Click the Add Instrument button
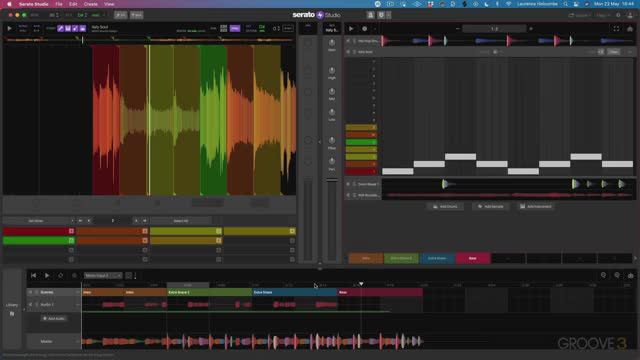640x360 pixels. coord(536,207)
